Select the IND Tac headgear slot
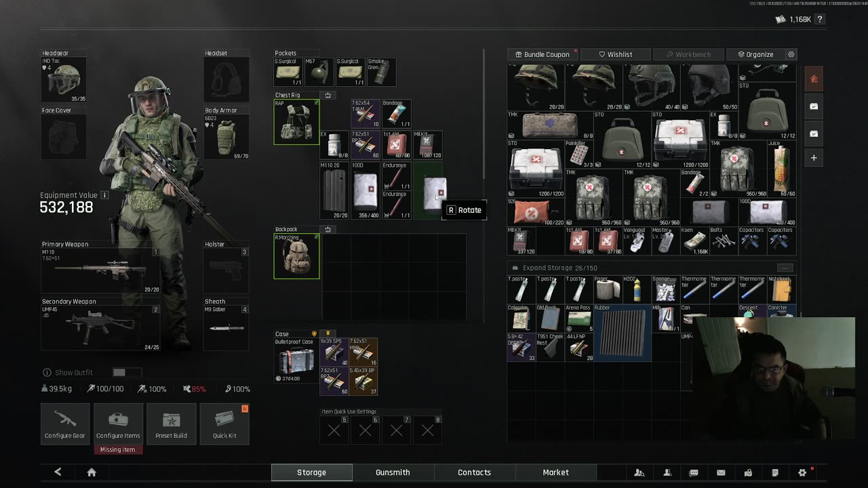868x488 pixels. click(x=64, y=80)
